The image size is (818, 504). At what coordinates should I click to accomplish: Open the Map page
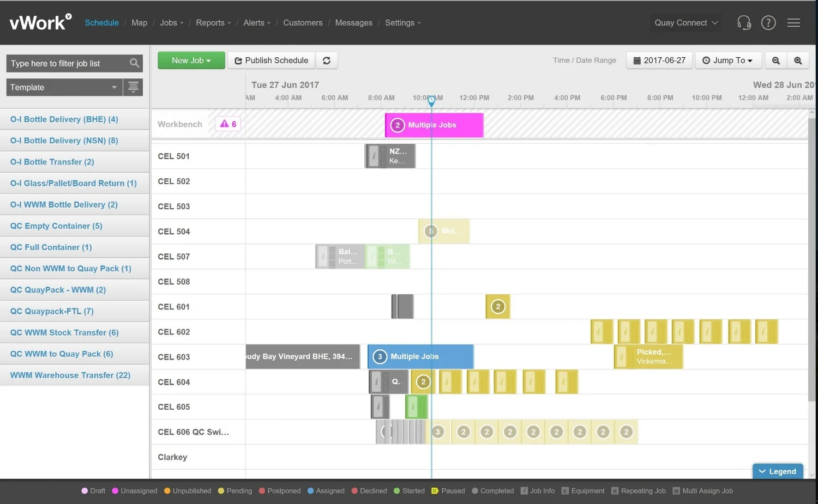(139, 23)
